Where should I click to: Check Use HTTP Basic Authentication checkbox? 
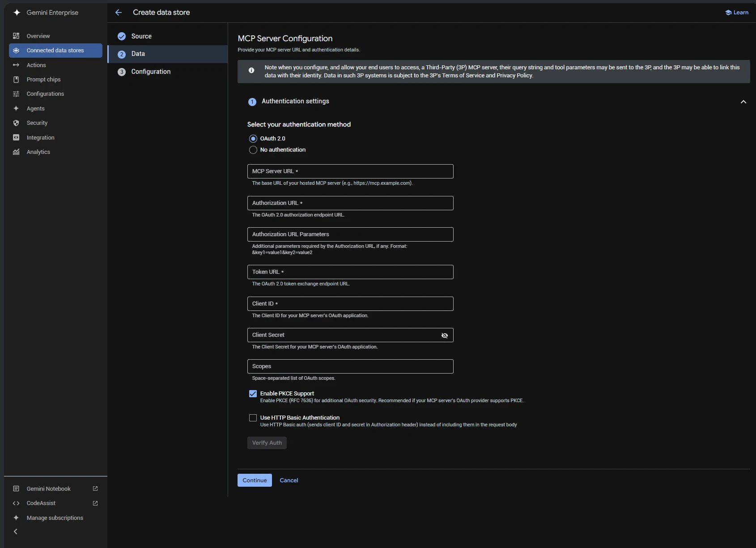(253, 418)
